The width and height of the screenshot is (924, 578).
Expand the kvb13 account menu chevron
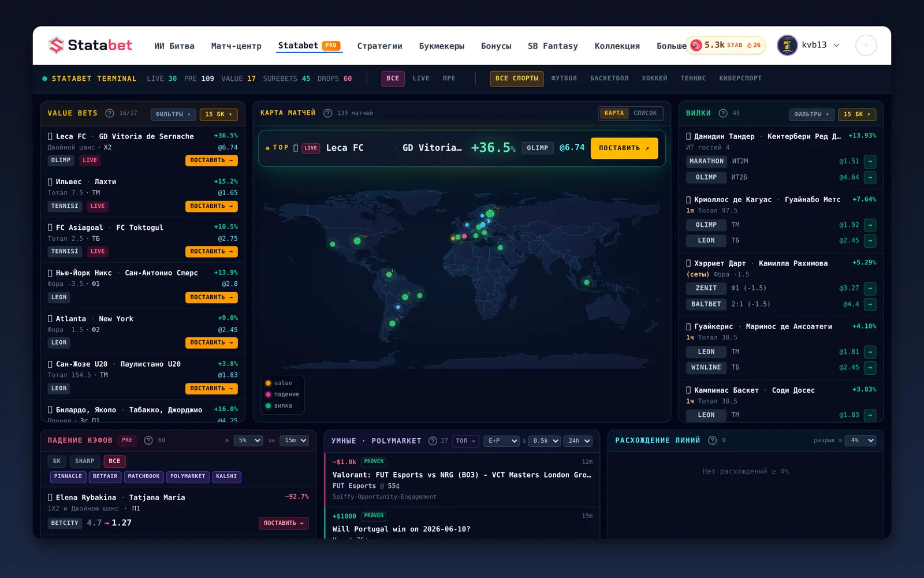[x=836, y=45]
